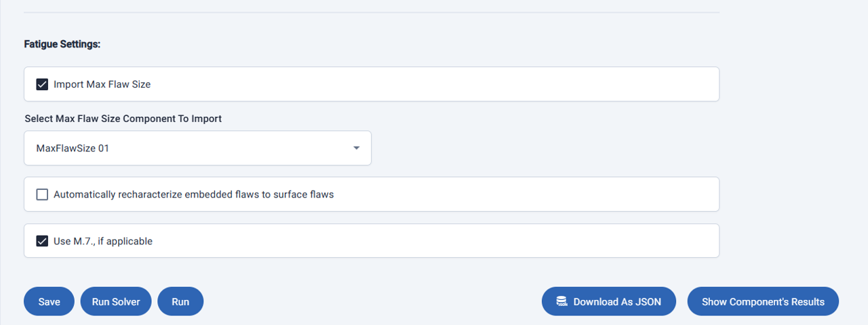Screen dimensions: 868x325
Task: Click the Run button
Action: tap(180, 302)
